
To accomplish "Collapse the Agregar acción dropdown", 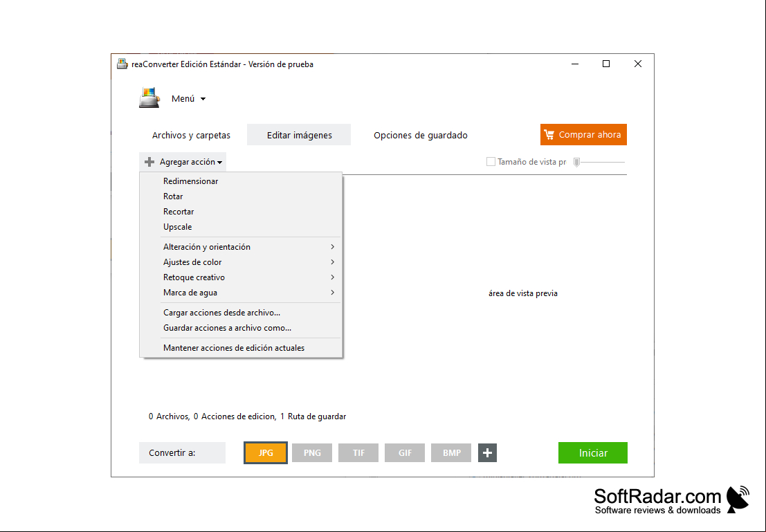I will 183,162.
